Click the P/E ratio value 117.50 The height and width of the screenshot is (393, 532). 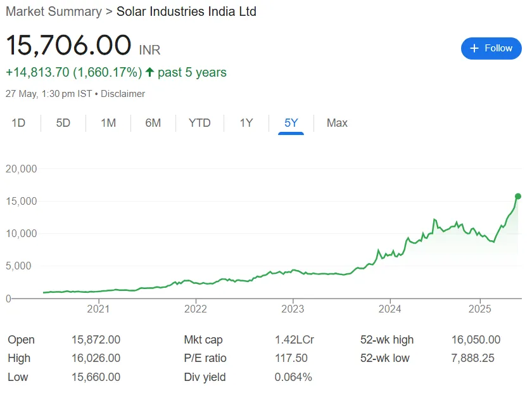[291, 358]
